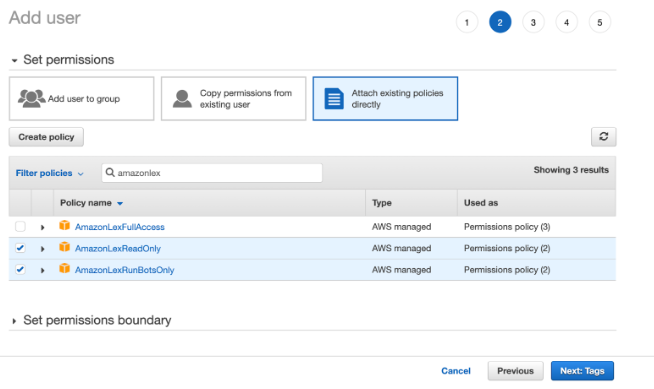Click 'AWS managed' in AmazonLexReadOnly row
The height and width of the screenshot is (389, 654).
402,248
